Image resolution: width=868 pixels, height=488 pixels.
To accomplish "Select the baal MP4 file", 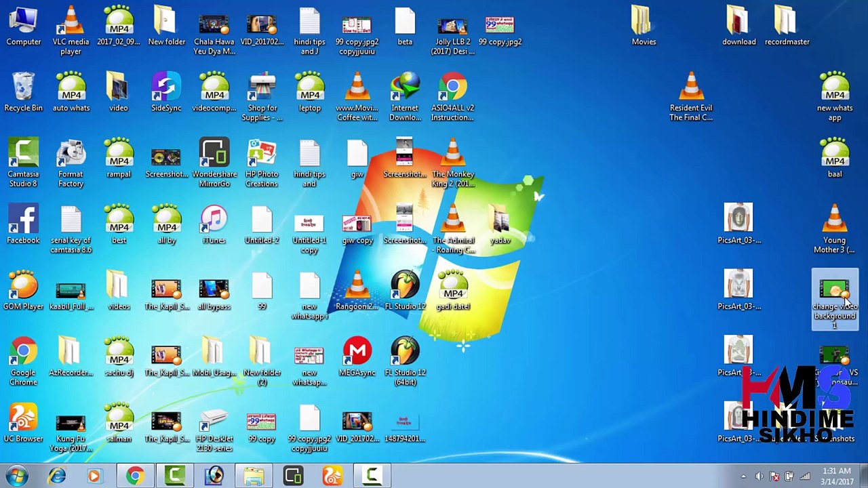I will [x=834, y=158].
